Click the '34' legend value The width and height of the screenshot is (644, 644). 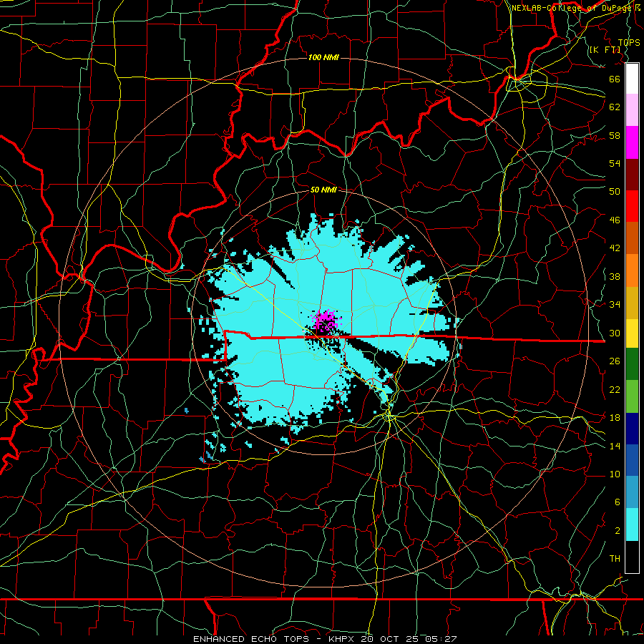pyautogui.click(x=615, y=305)
